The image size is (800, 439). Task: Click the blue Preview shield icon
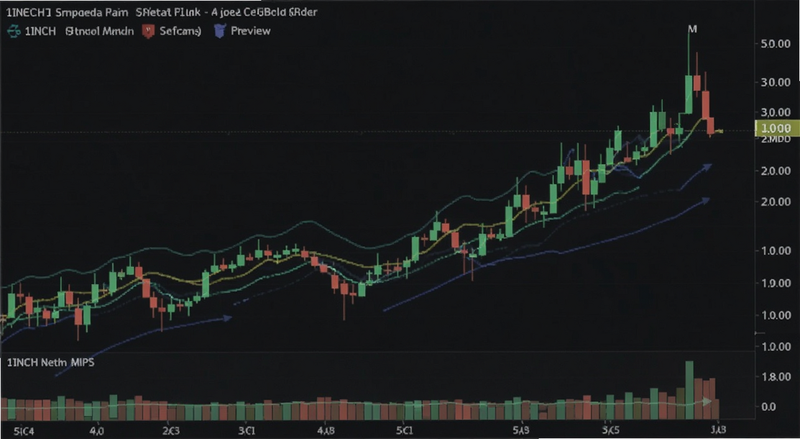point(219,31)
